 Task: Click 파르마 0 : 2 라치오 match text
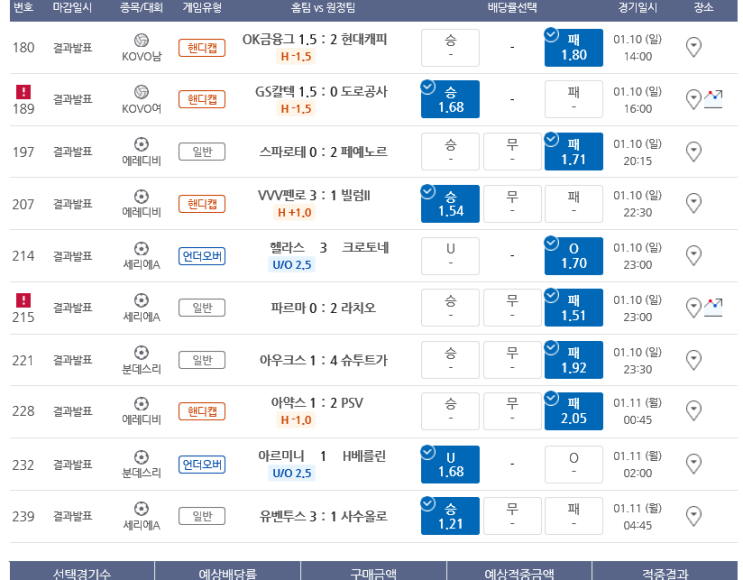coord(323,308)
